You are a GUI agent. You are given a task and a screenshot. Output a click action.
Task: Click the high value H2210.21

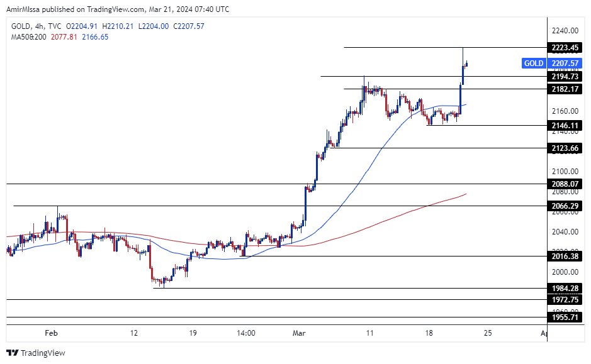118,26
